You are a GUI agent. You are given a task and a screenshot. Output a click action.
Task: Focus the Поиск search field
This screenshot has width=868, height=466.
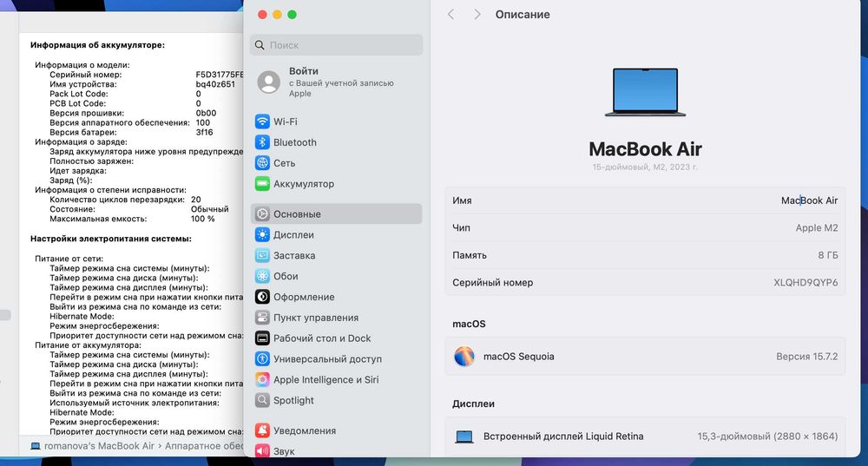pos(336,45)
